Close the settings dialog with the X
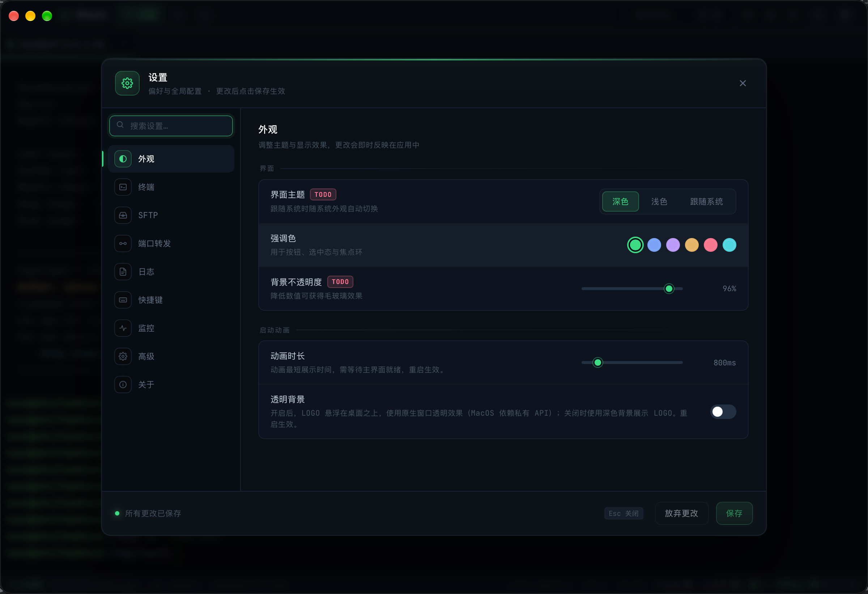This screenshot has width=868, height=594. 743,83
